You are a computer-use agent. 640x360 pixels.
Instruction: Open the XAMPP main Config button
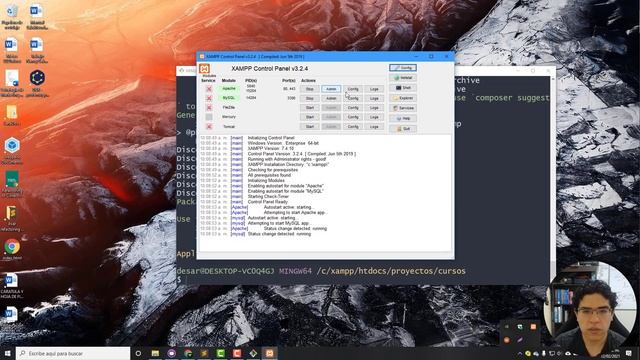[403, 68]
